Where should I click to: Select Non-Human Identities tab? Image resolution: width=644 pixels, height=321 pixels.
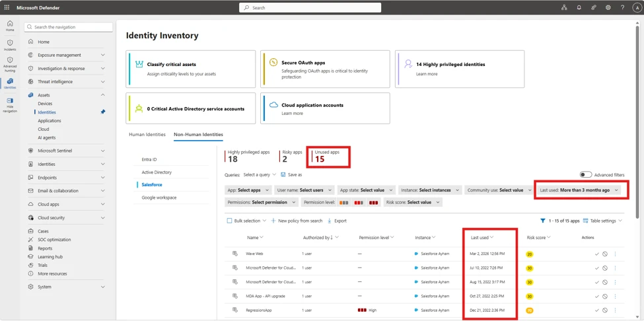(x=198, y=134)
